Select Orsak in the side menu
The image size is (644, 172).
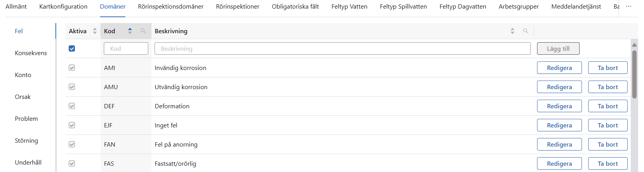[23, 97]
